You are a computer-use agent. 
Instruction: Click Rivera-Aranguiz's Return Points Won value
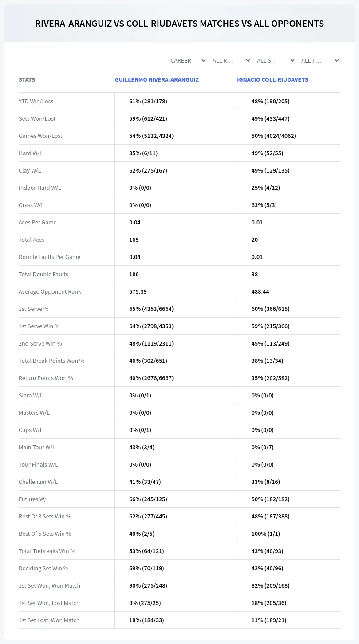click(x=151, y=378)
